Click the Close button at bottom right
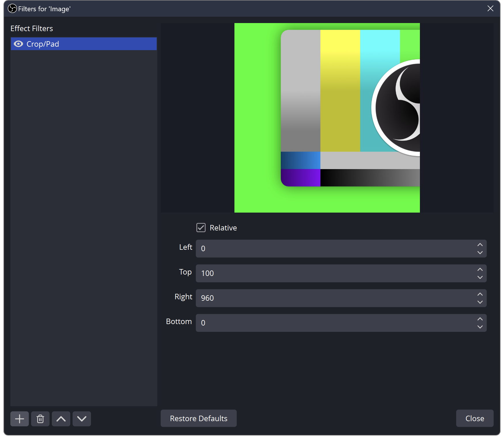This screenshot has width=504, height=439. point(475,418)
